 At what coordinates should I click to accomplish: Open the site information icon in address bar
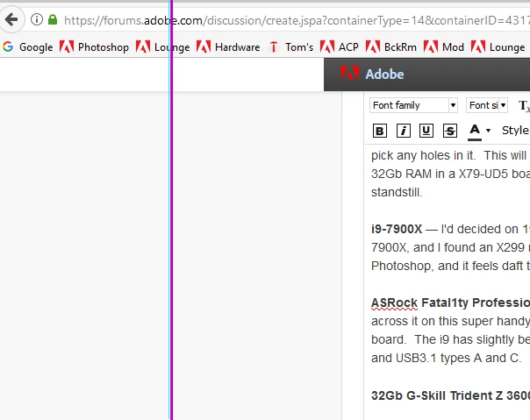pos(37,19)
